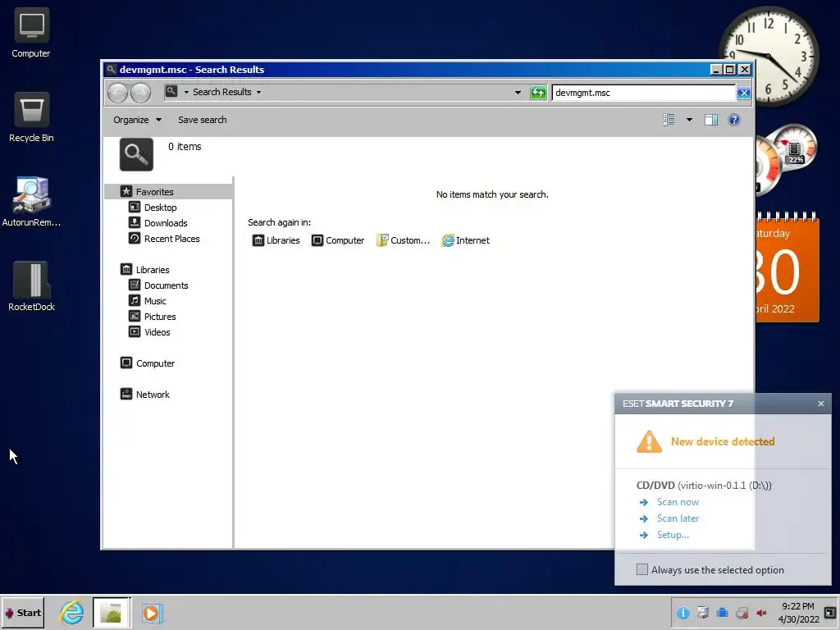Click the search box containing devmgmt.msc
The image size is (840, 630).
tap(643, 93)
